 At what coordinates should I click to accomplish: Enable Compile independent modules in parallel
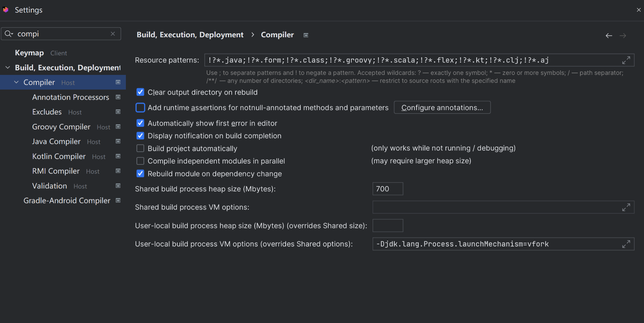click(x=141, y=161)
